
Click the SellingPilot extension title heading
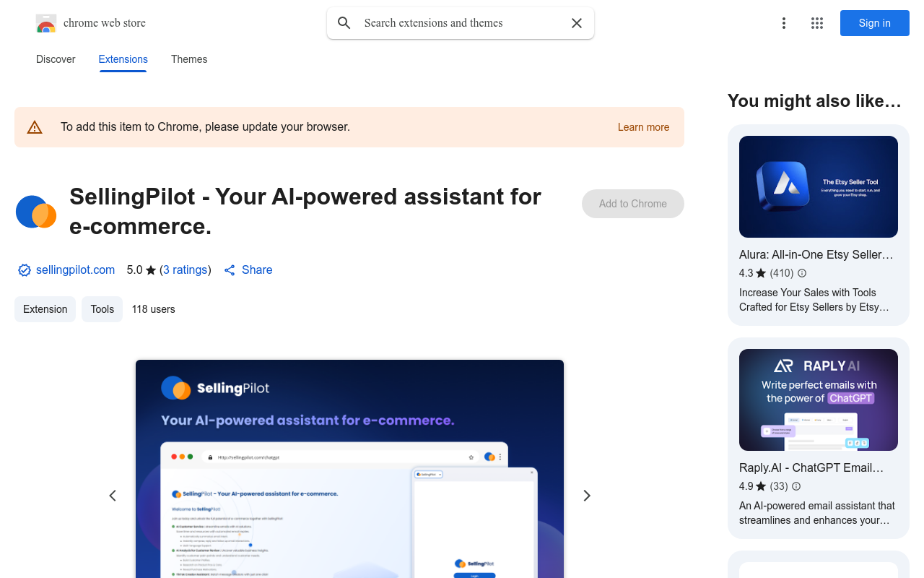tap(305, 211)
